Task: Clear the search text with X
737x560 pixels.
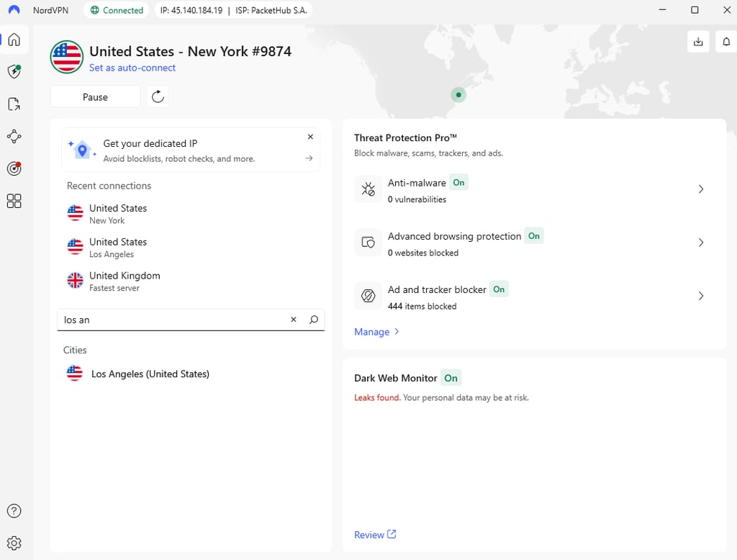Action: (x=294, y=320)
